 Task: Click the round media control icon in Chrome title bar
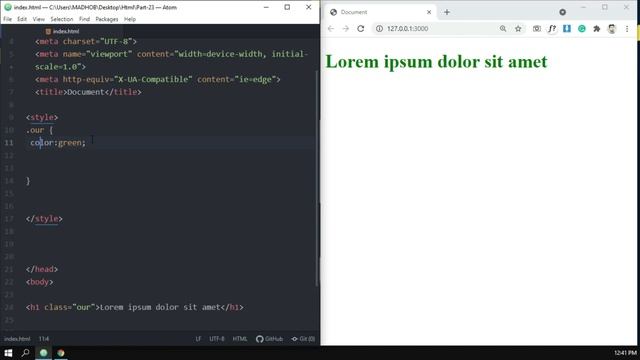pos(562,12)
